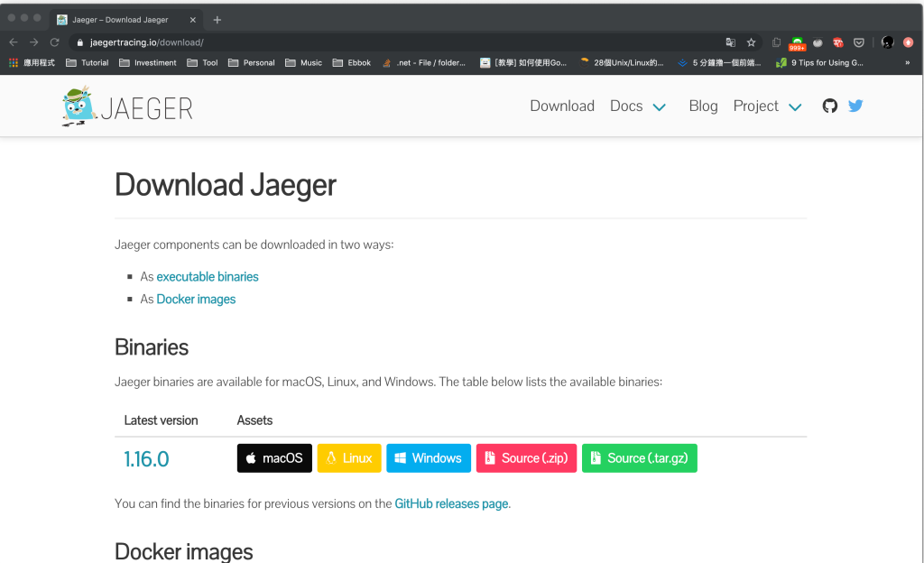This screenshot has width=924, height=563.
Task: Close the Download Jaeger tab
Action: tap(193, 20)
